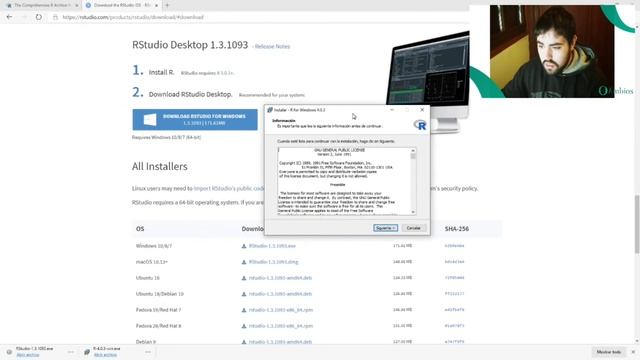This screenshot has height=360, width=640.
Task: Download the Fedora 19/Red Hat 7 rpm
Action: (281, 310)
